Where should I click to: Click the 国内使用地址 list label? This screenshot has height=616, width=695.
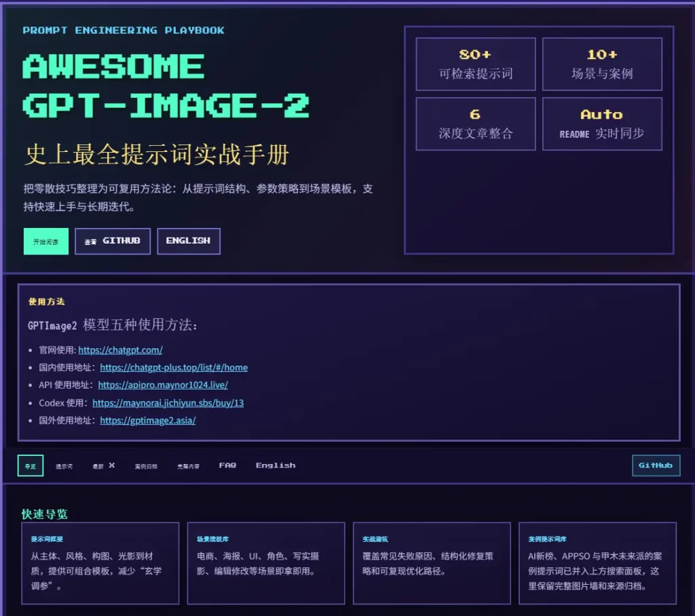click(x=67, y=368)
